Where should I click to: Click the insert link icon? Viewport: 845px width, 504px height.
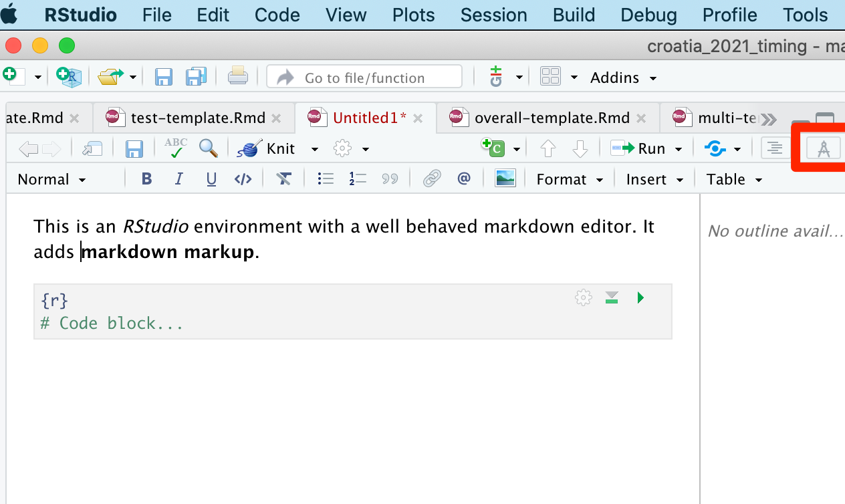[x=433, y=178]
